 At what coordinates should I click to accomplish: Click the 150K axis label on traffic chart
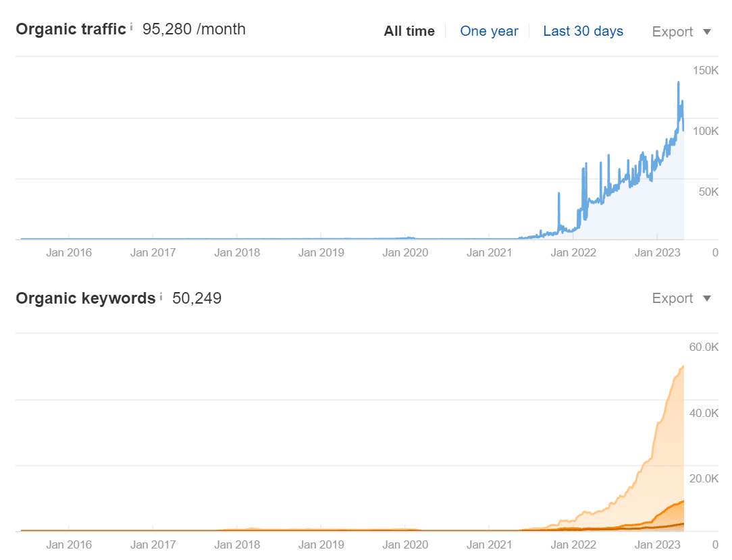(706, 70)
